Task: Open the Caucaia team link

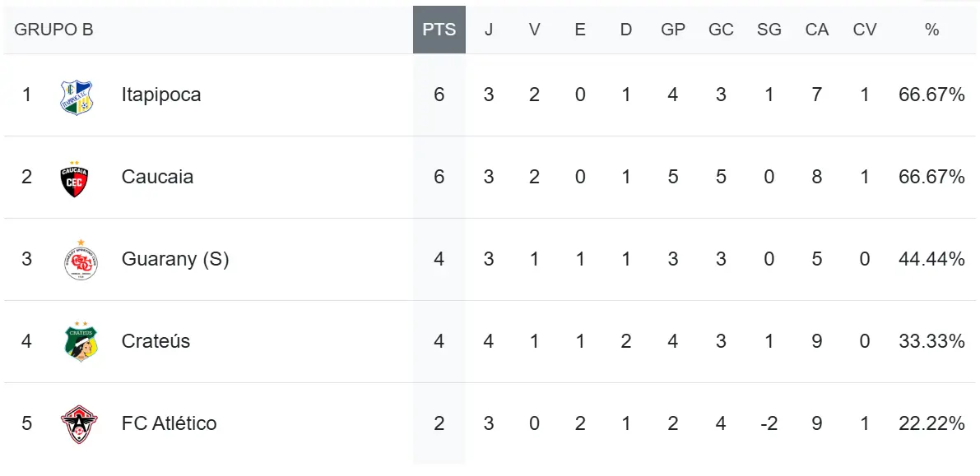Action: (x=157, y=177)
